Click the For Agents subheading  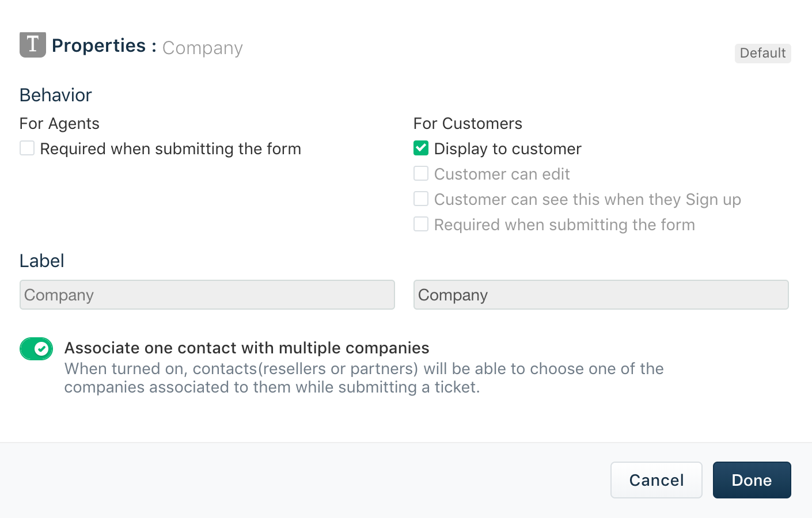59,124
